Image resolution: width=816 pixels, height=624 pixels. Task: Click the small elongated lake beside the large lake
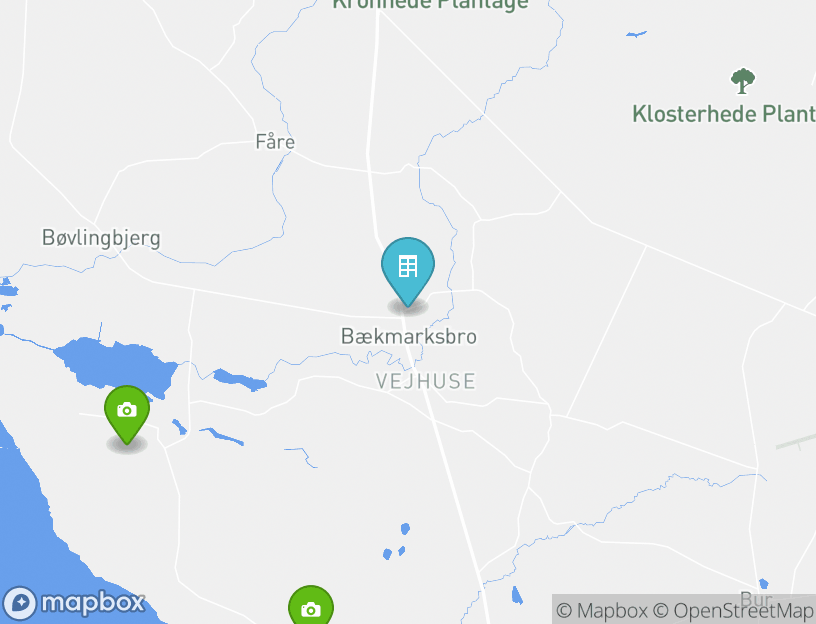[240, 380]
